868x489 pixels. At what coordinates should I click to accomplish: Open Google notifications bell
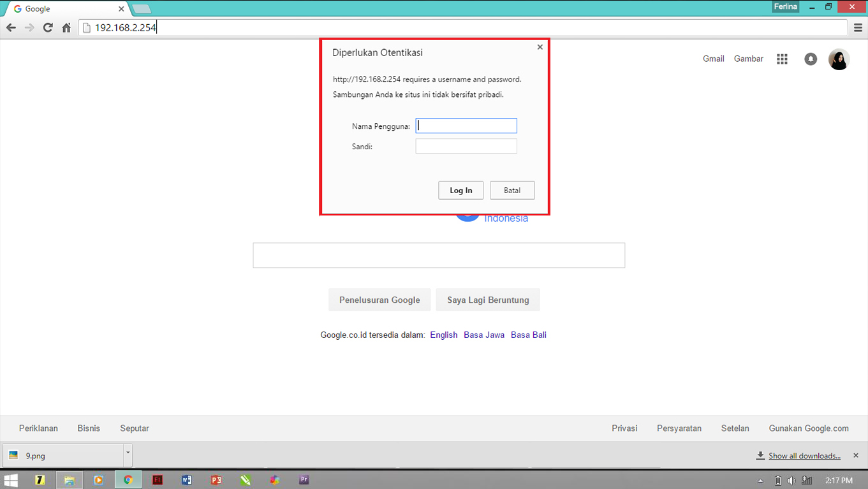click(811, 59)
